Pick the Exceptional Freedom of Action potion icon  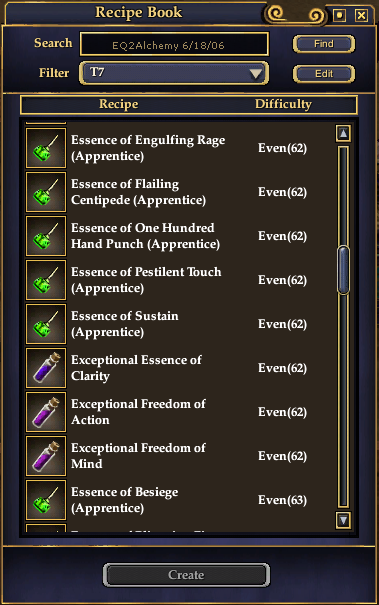[46, 412]
